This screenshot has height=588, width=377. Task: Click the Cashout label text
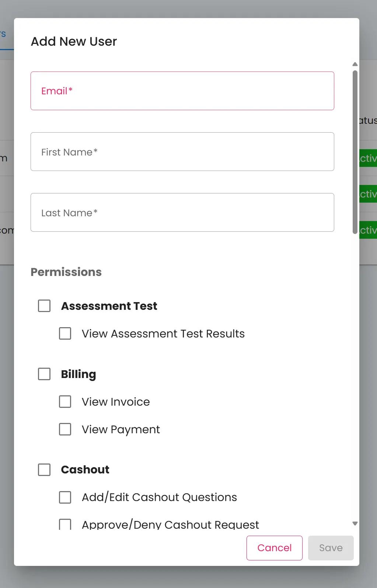click(85, 469)
